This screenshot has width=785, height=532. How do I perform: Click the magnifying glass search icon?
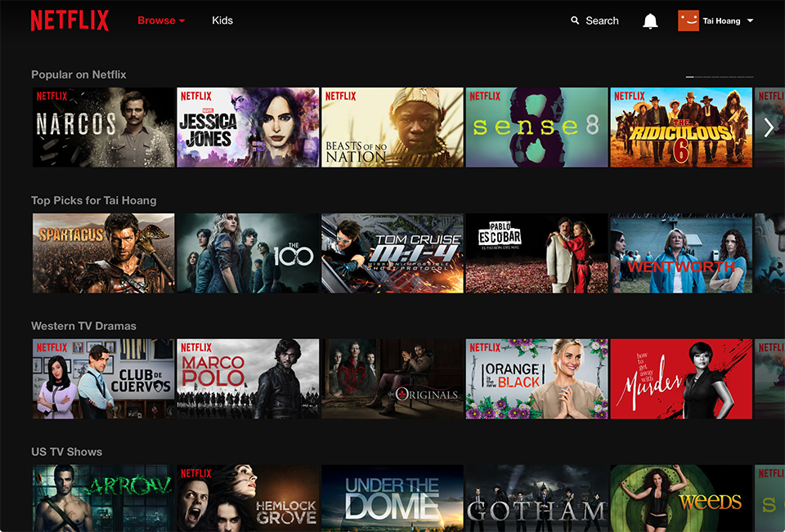(575, 21)
